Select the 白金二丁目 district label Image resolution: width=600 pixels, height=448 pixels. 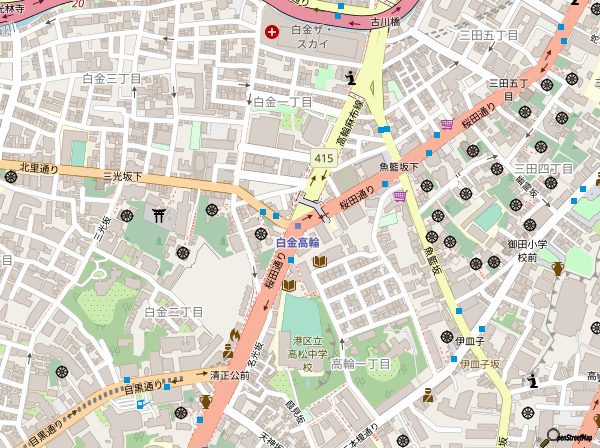(x=174, y=312)
